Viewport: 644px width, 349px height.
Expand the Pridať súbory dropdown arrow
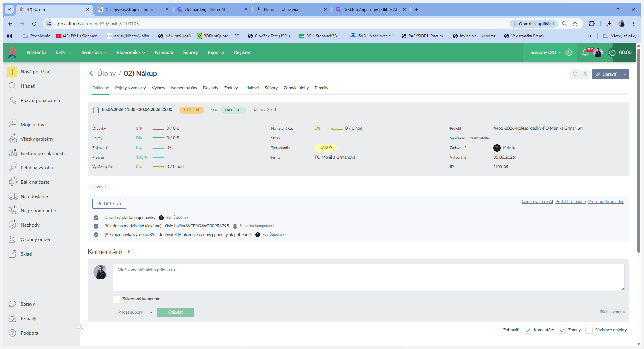click(151, 312)
